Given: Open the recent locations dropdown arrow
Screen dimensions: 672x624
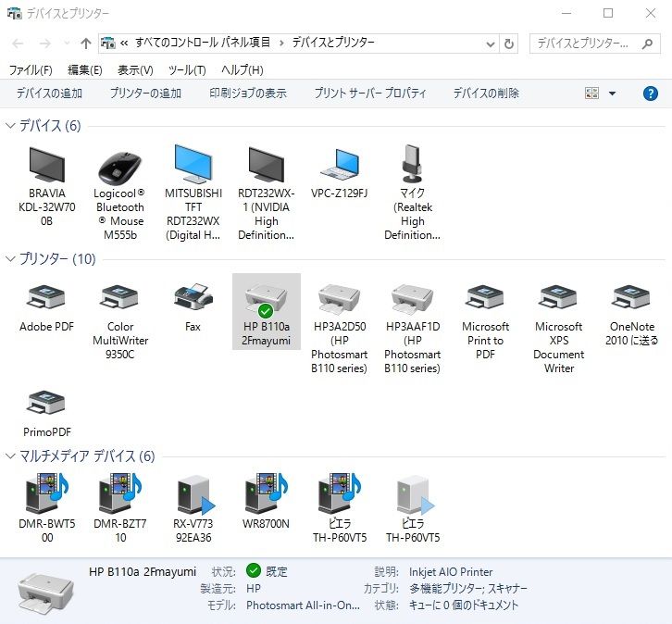Looking at the screenshot, I should pyautogui.click(x=67, y=43).
